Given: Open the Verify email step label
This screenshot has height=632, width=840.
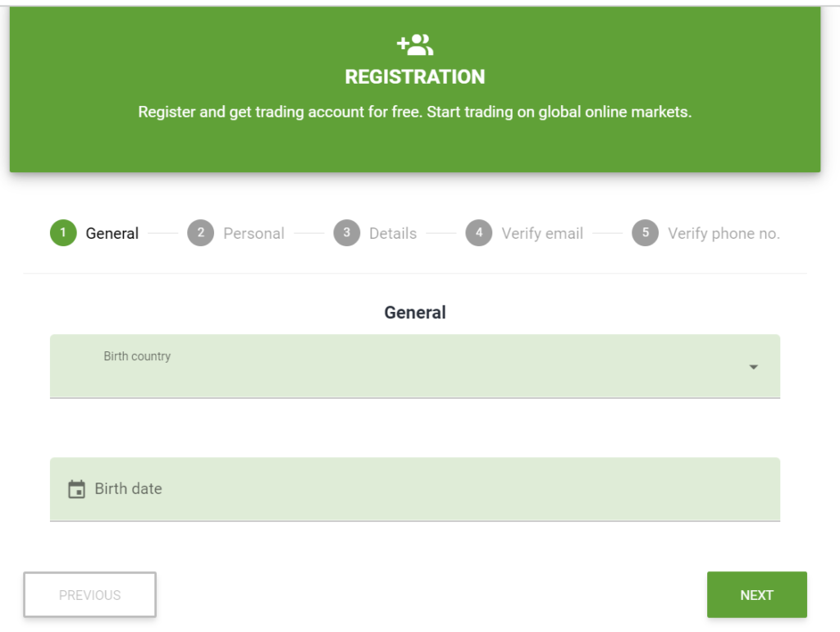Looking at the screenshot, I should [x=542, y=233].
